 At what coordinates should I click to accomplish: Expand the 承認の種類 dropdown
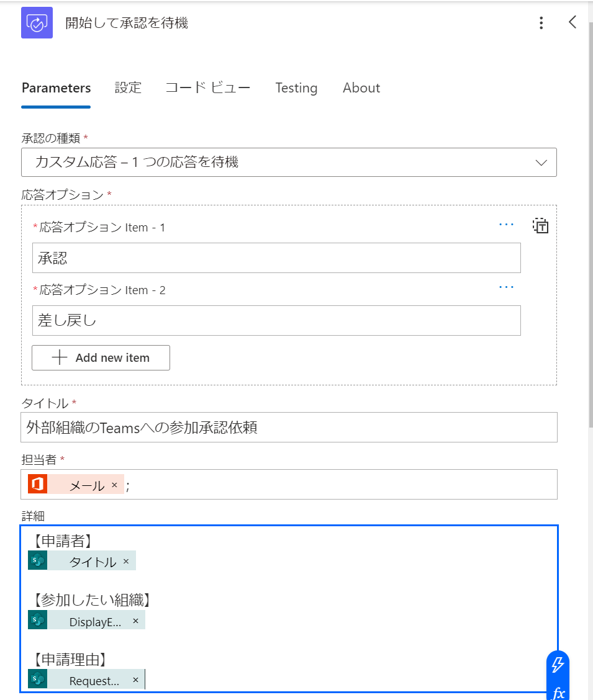pyautogui.click(x=289, y=162)
